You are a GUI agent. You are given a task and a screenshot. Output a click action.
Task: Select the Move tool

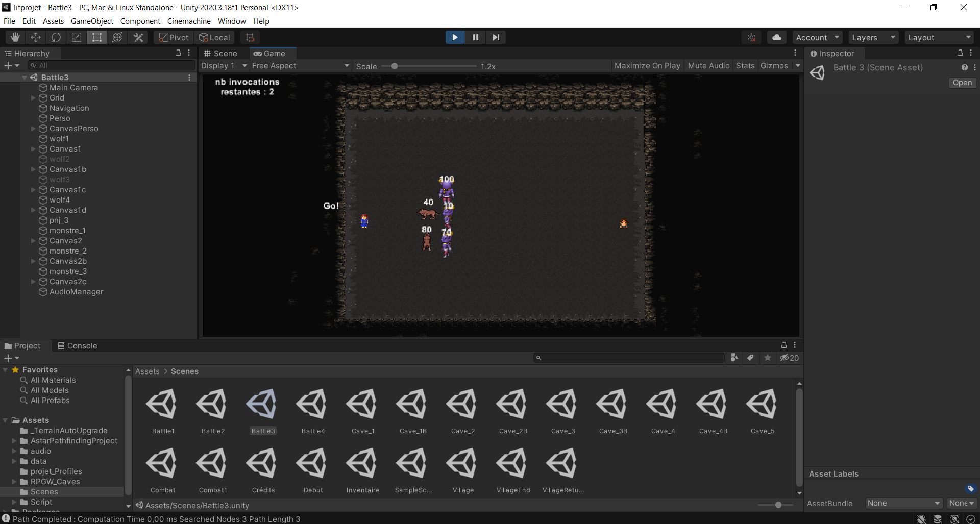click(x=36, y=37)
